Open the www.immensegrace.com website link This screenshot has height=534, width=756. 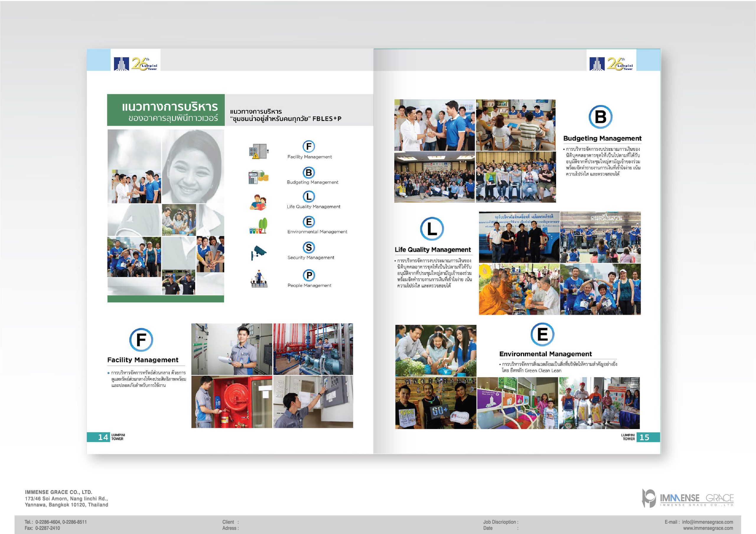point(708,528)
